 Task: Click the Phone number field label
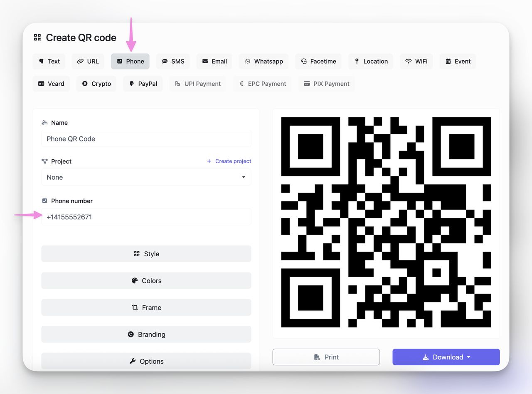(72, 201)
